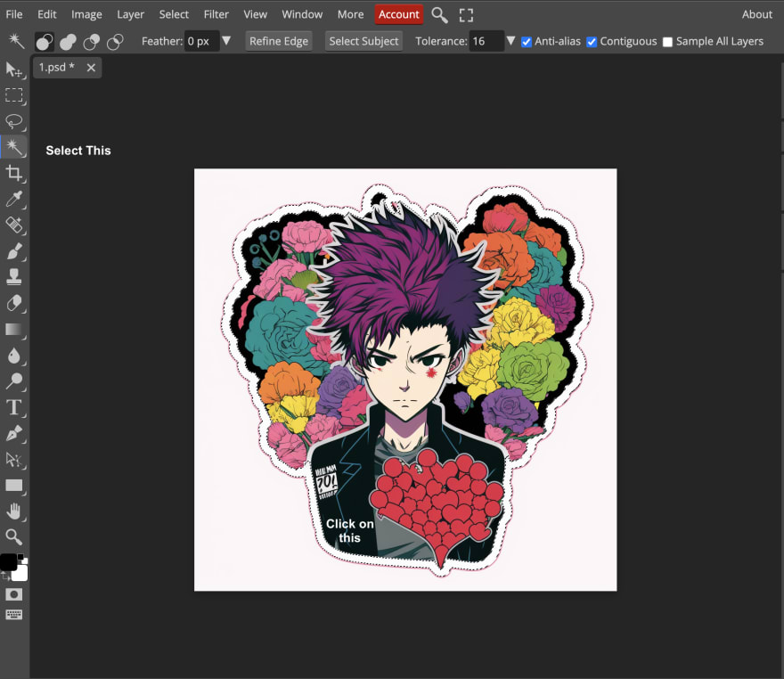Select the Crop tool
Image resolution: width=784 pixels, height=679 pixels.
click(x=14, y=173)
